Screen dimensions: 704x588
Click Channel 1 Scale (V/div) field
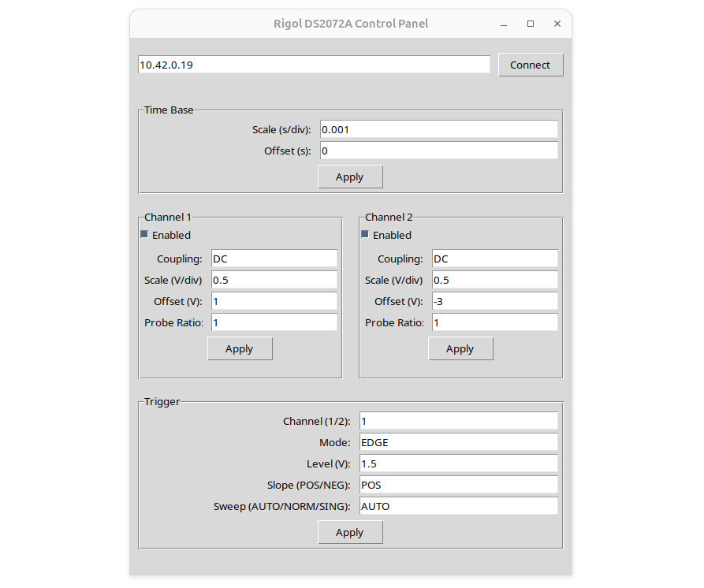[274, 280]
